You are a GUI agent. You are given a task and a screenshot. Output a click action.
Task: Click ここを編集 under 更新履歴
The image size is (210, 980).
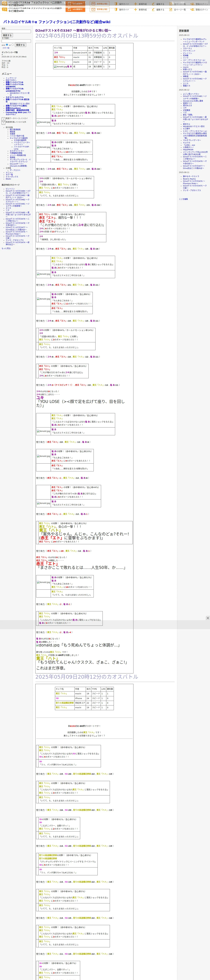point(183,199)
